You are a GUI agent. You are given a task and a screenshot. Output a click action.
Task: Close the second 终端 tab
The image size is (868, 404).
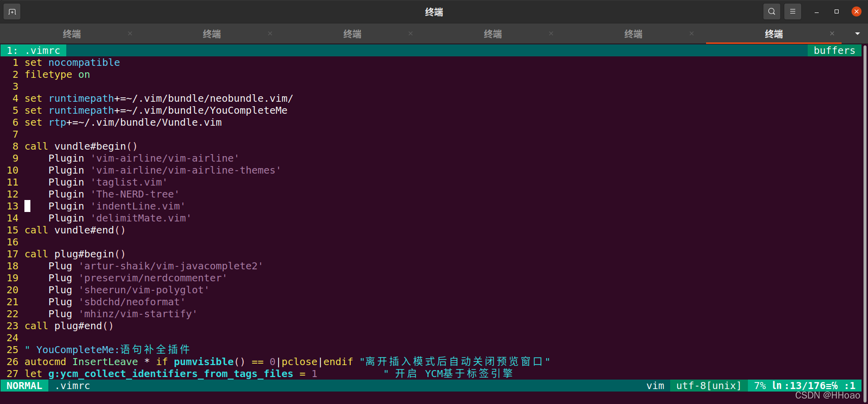270,33
